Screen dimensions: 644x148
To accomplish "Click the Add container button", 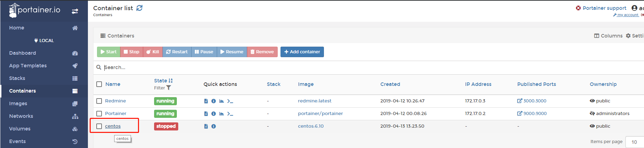I will pos(302,52).
